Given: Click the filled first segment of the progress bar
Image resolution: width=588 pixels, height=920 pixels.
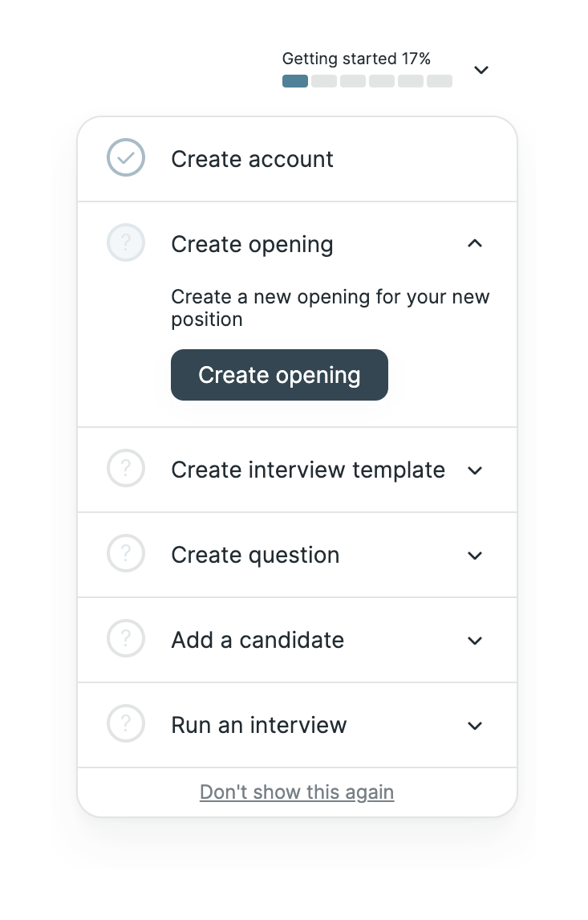Looking at the screenshot, I should 294,81.
